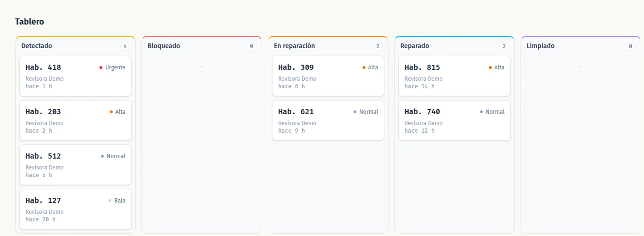Viewport: 644px width, 236px height.
Task: Click 'Revisora Demo' on the Hab. 815 card
Action: coord(423,79)
